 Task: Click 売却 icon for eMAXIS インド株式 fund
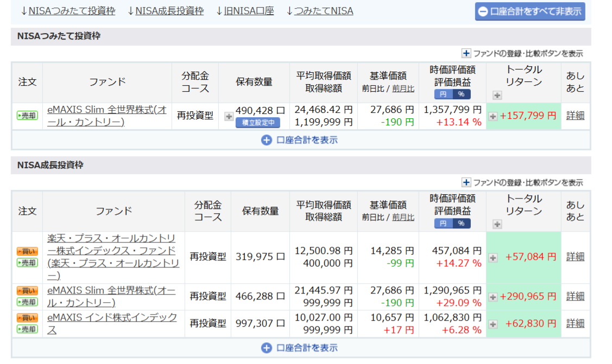[27, 329]
